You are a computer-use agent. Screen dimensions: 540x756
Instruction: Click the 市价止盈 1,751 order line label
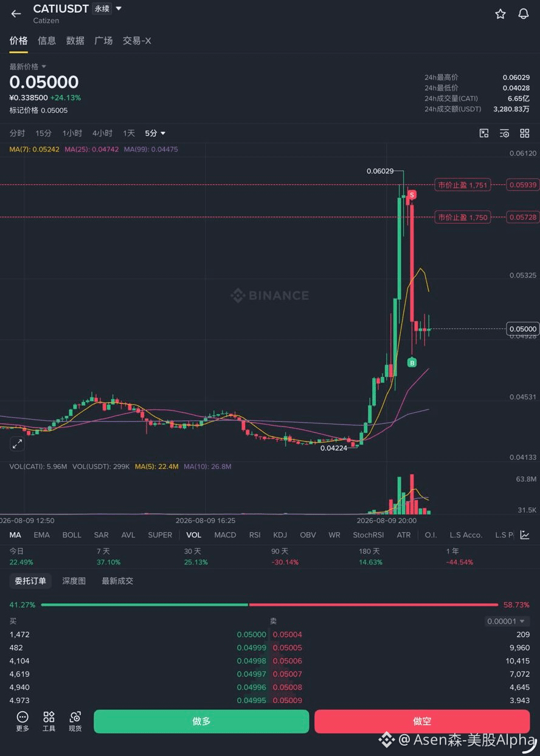click(463, 185)
